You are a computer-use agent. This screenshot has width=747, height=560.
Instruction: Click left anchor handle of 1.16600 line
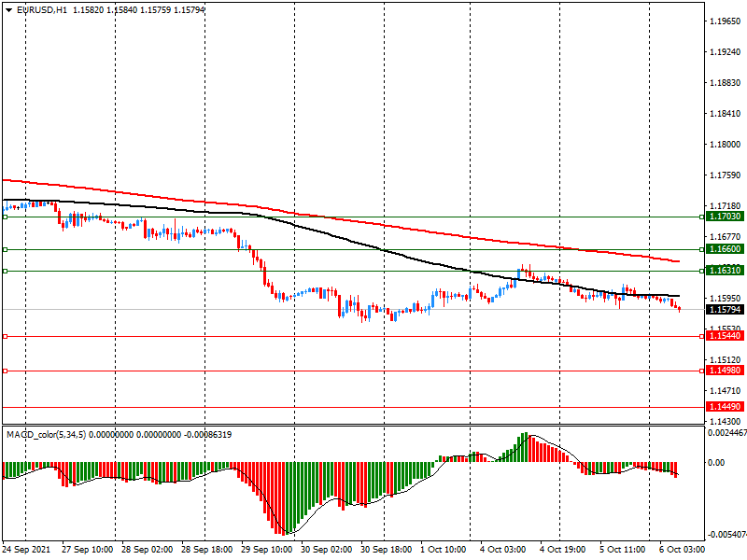[6, 249]
